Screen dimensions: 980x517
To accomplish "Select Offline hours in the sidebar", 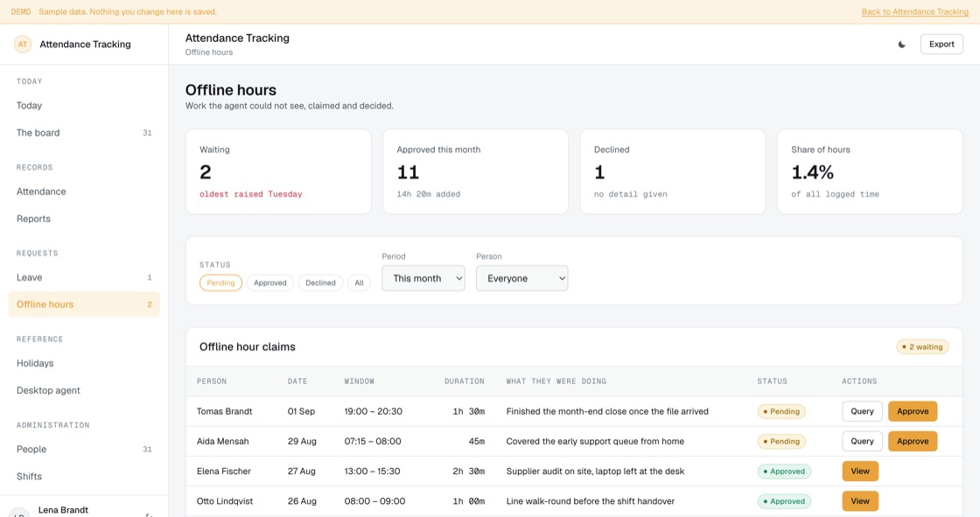I will pos(84,304).
